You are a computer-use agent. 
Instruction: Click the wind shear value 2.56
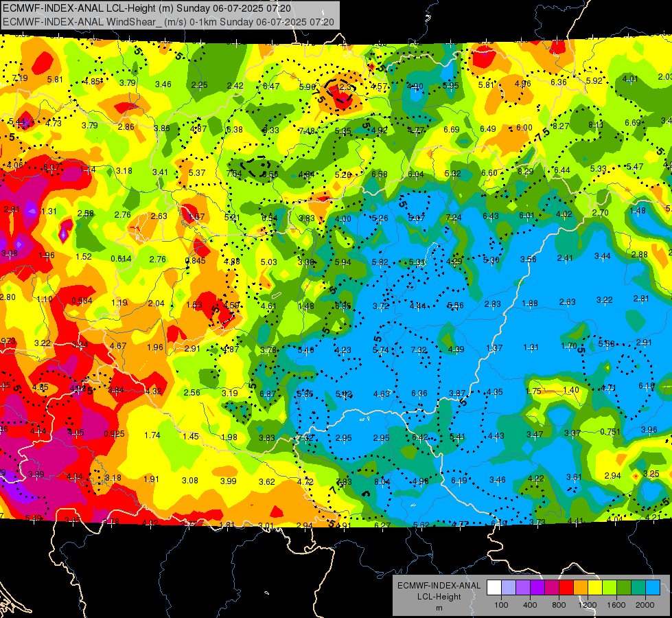(192, 392)
